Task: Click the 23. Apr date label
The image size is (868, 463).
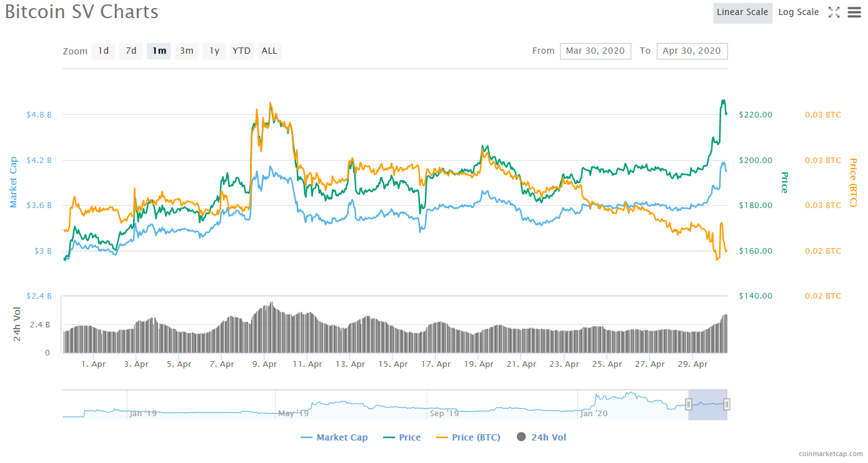Action: tap(564, 364)
